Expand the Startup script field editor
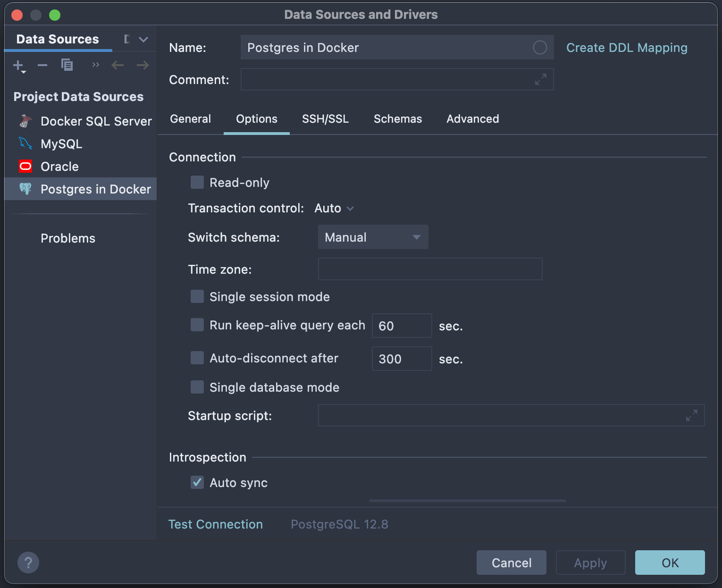This screenshot has width=722, height=588. (x=692, y=415)
